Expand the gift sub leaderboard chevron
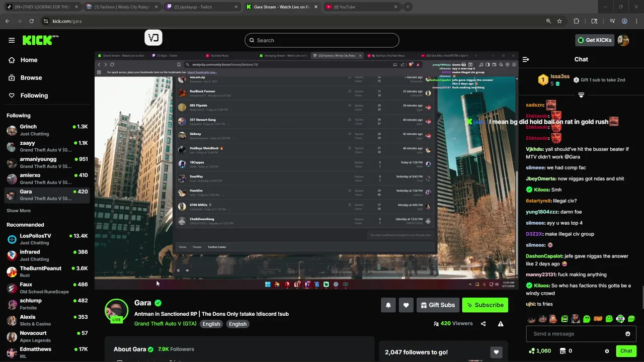 [581, 95]
